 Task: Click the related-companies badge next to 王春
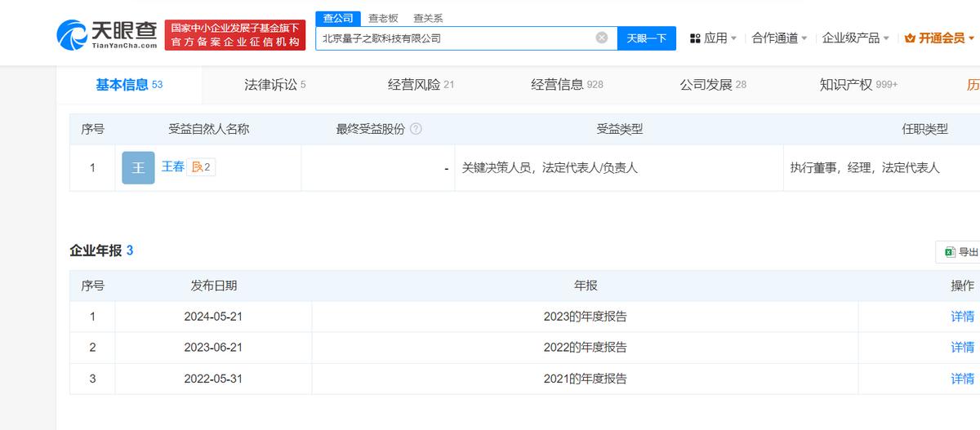[201, 167]
